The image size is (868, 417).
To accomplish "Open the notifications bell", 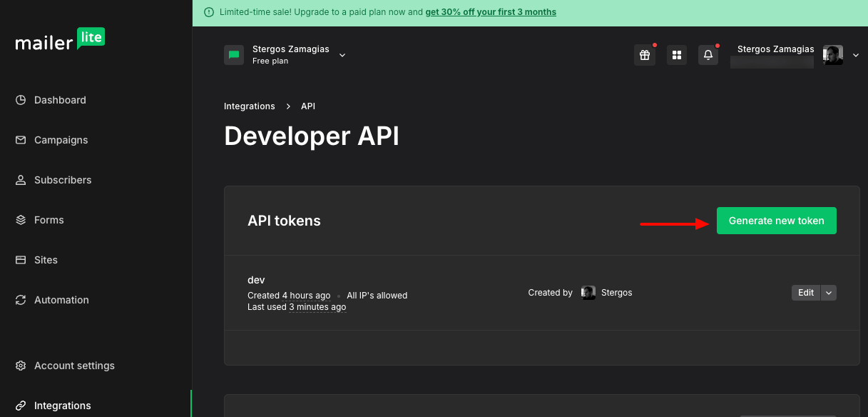I will pyautogui.click(x=708, y=55).
